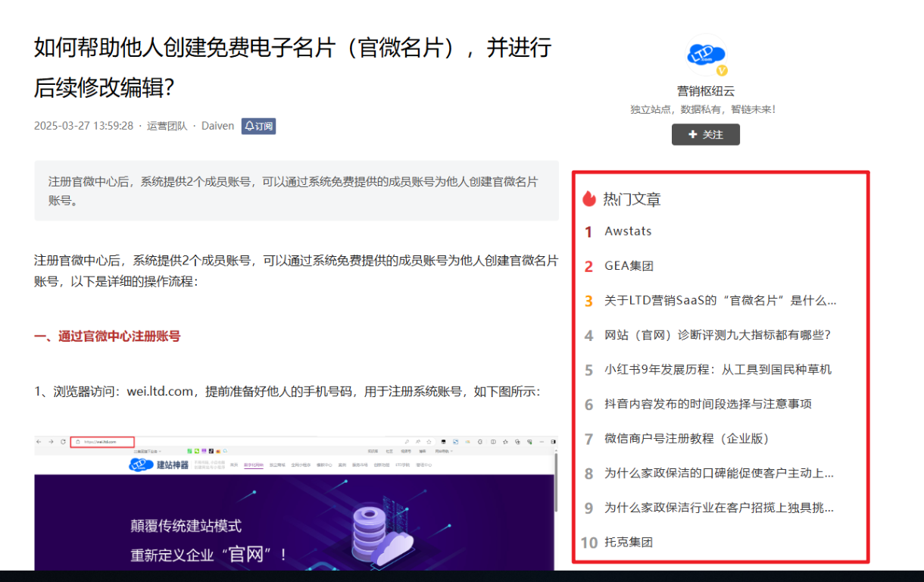Open hot article Awstats
Screen dimensions: 924x582
628,231
